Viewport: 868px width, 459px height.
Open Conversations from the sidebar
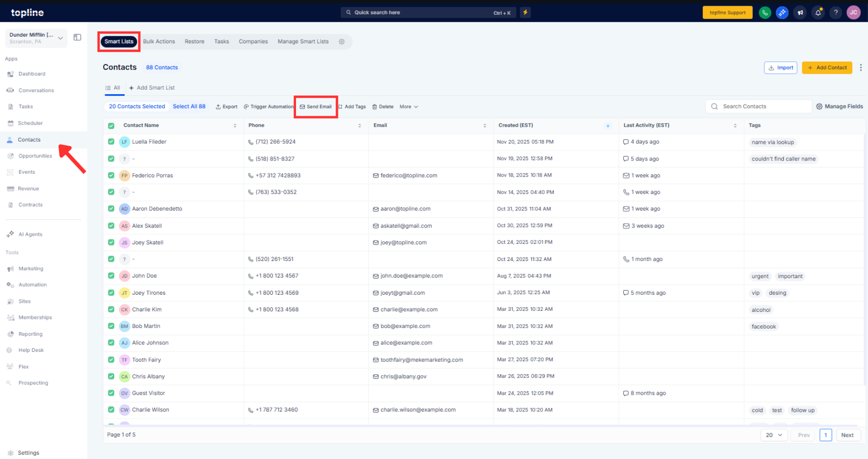36,90
